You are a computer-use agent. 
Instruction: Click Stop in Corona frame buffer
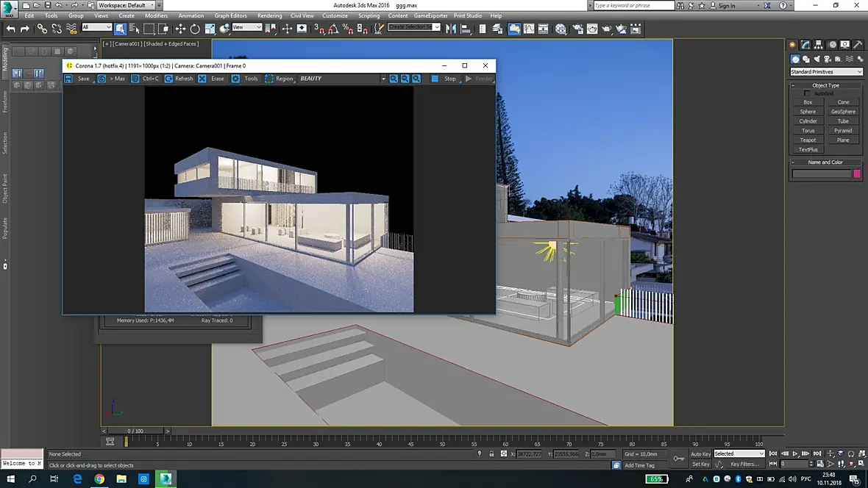click(x=444, y=79)
